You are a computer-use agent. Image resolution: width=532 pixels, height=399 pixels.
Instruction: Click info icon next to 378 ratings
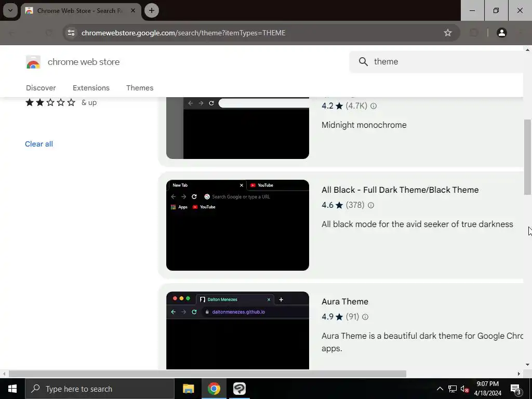[x=371, y=205]
